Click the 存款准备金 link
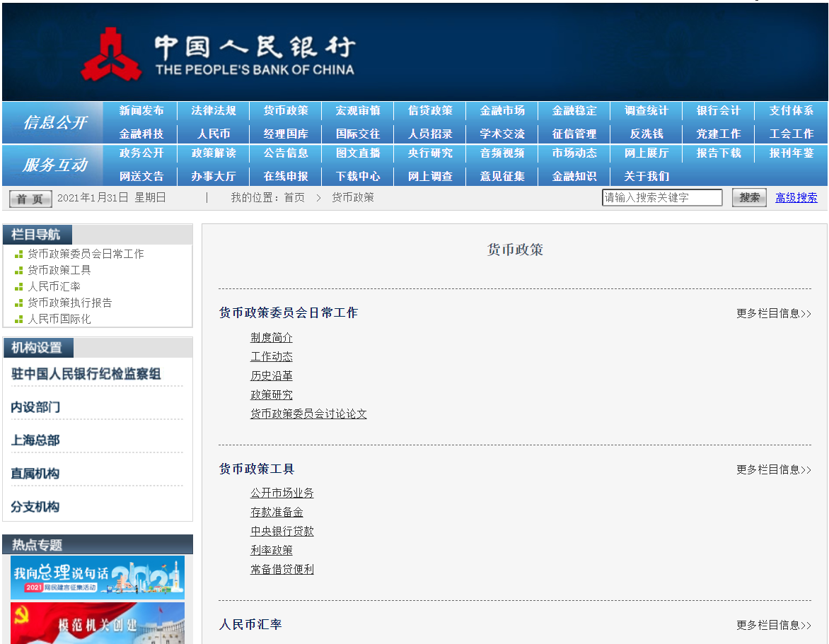 [276, 511]
